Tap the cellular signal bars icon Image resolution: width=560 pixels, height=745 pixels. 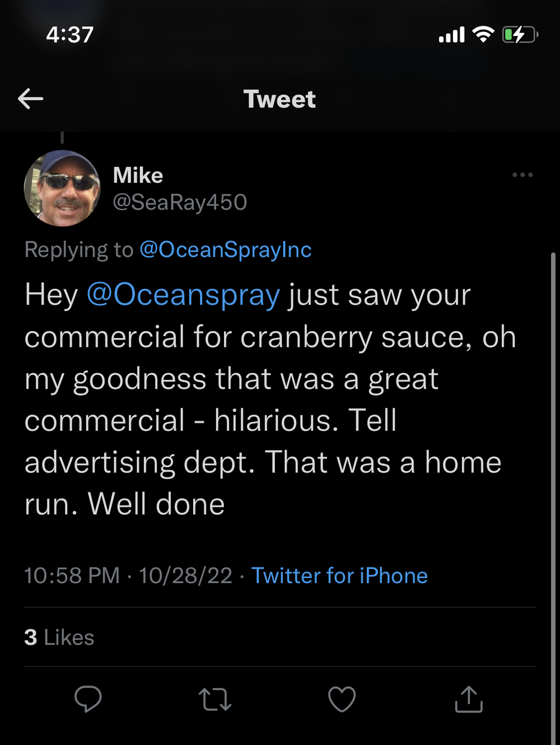(451, 35)
